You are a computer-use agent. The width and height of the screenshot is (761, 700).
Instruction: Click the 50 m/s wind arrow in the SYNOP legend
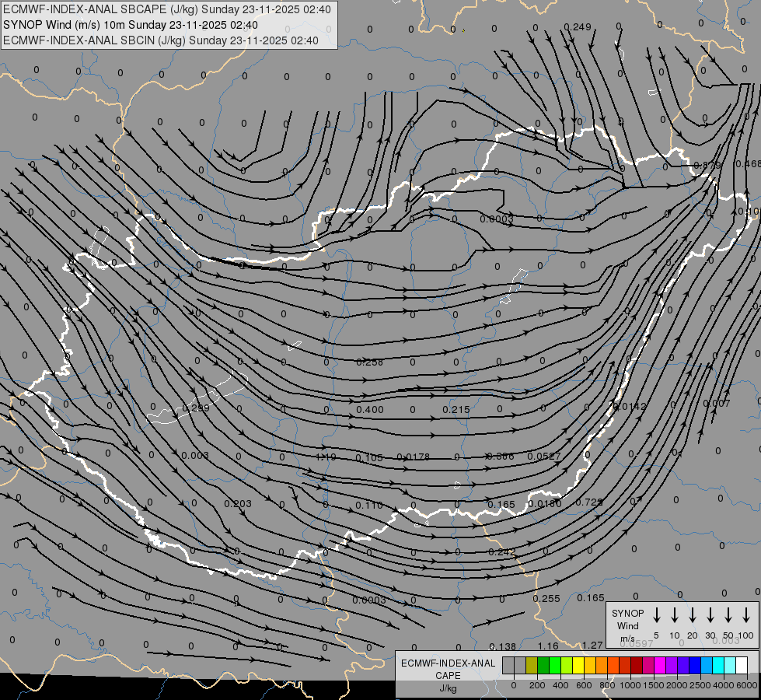[728, 615]
